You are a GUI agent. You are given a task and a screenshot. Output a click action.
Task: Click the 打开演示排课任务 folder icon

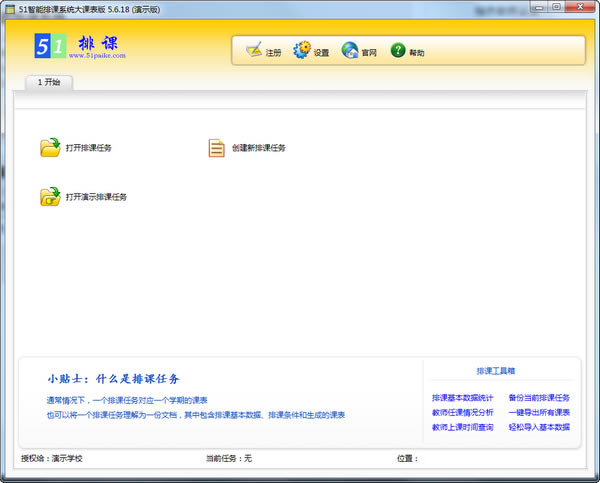[x=50, y=197]
